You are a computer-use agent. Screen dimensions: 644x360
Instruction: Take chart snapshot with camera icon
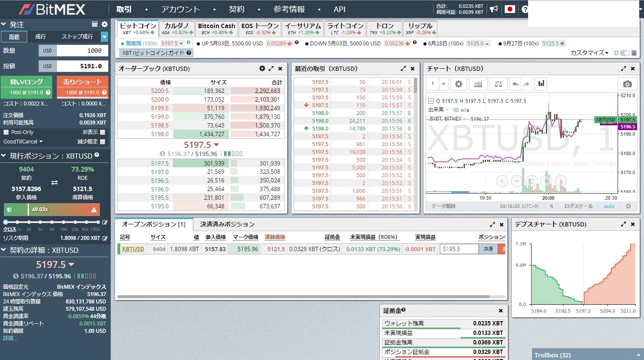(627, 84)
